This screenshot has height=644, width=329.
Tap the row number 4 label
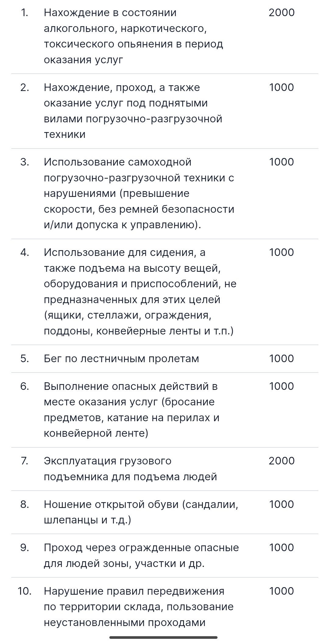(25, 252)
